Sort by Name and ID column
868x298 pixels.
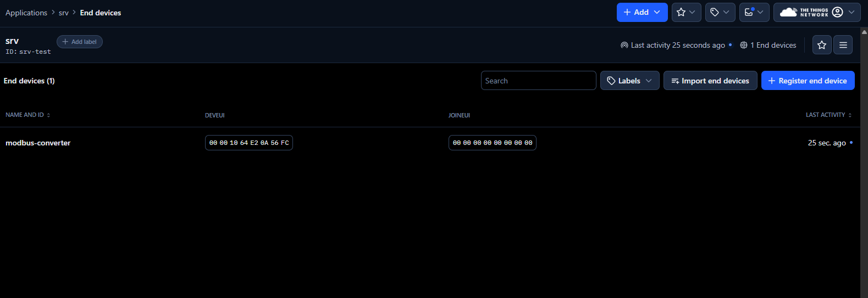coord(27,115)
